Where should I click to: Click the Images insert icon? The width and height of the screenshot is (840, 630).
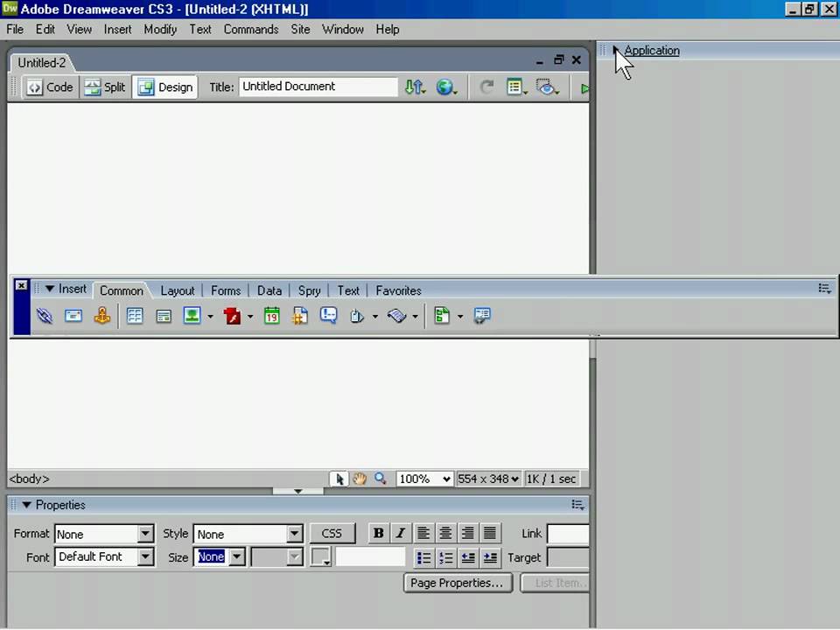click(x=192, y=316)
